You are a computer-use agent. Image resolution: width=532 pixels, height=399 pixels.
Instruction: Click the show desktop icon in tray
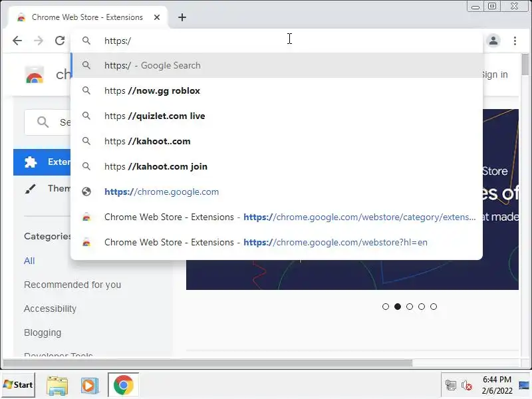coord(524,386)
